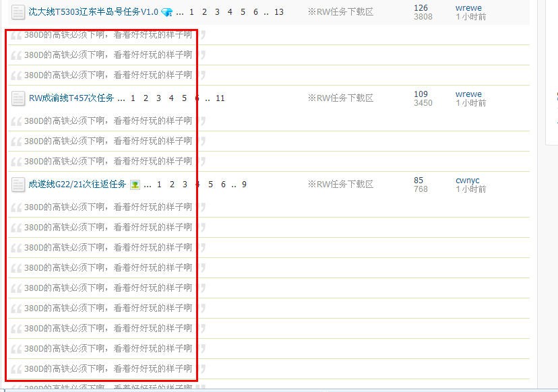Click the image attachment icon after 成遂线G22/21 title
The image size is (558, 392).
pyautogui.click(x=135, y=185)
